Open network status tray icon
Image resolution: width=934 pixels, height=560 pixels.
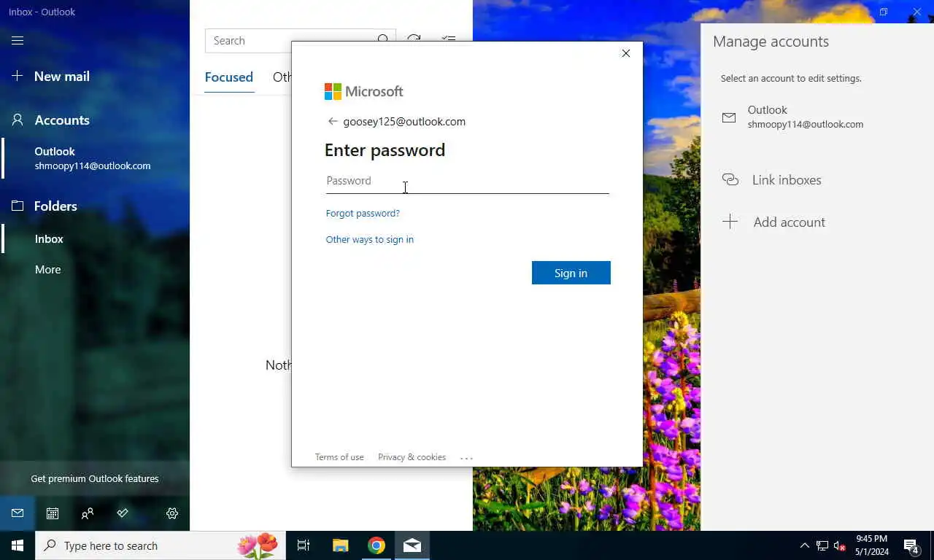tap(822, 545)
